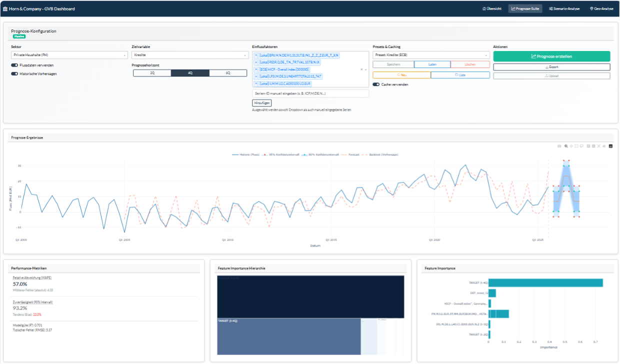Click the Prognose erstellen button
Screen dimensions: 620x364
pos(551,56)
